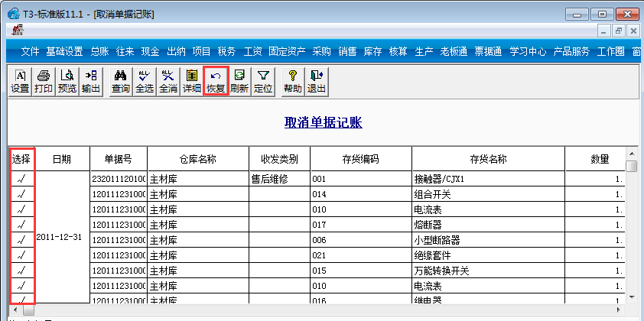Open the 核算 menu
This screenshot has height=321, width=644.
(398, 51)
